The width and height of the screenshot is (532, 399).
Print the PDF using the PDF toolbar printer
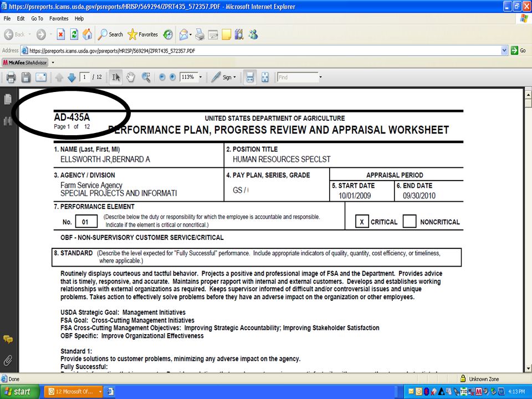pyautogui.click(x=11, y=78)
